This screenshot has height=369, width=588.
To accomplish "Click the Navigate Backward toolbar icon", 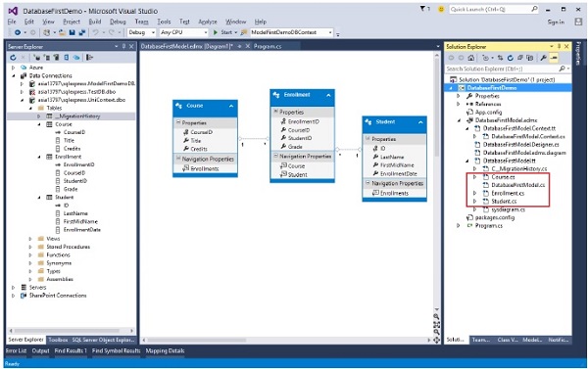I will pyautogui.click(x=18, y=32).
